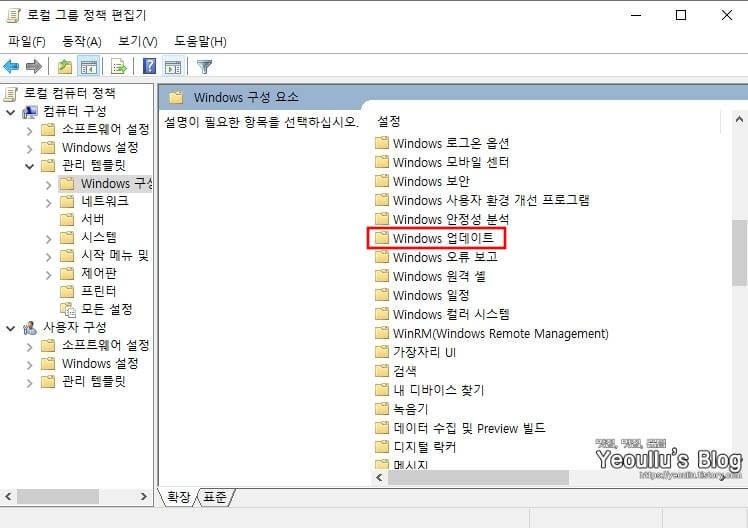Open the 검색 folder

click(396, 371)
